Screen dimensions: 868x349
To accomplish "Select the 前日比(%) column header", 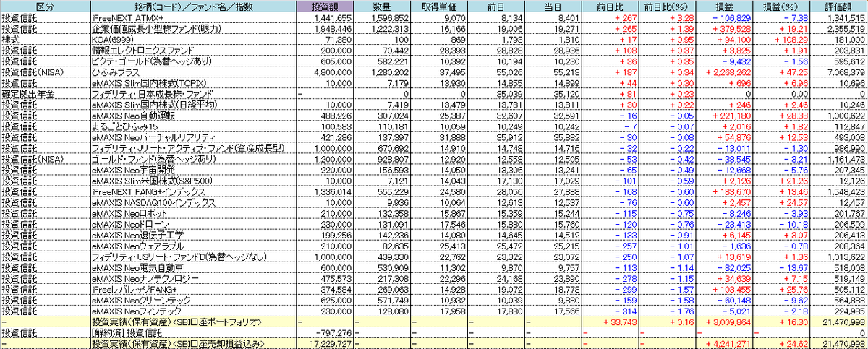I will pyautogui.click(x=667, y=6).
